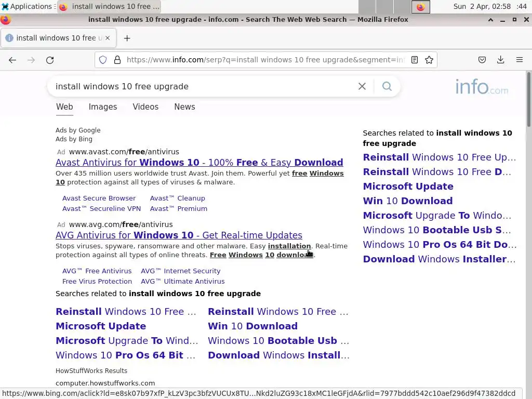Click Microsoft Upgrade To Windo… sidebar link
This screenshot has width=532, height=399.
pos(437,216)
